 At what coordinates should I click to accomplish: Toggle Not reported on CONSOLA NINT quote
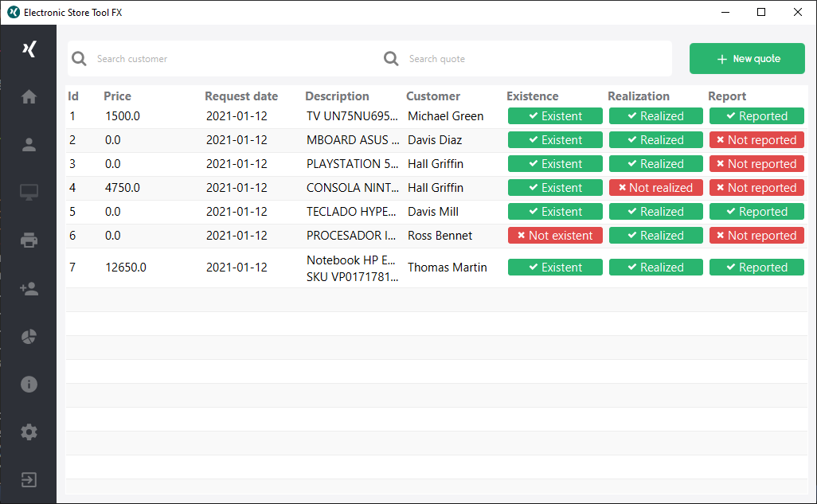756,188
